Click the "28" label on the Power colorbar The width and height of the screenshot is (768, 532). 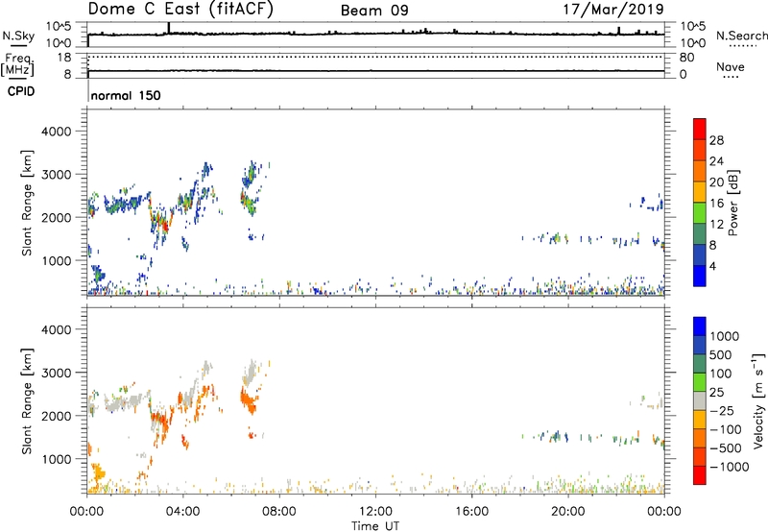(716, 140)
